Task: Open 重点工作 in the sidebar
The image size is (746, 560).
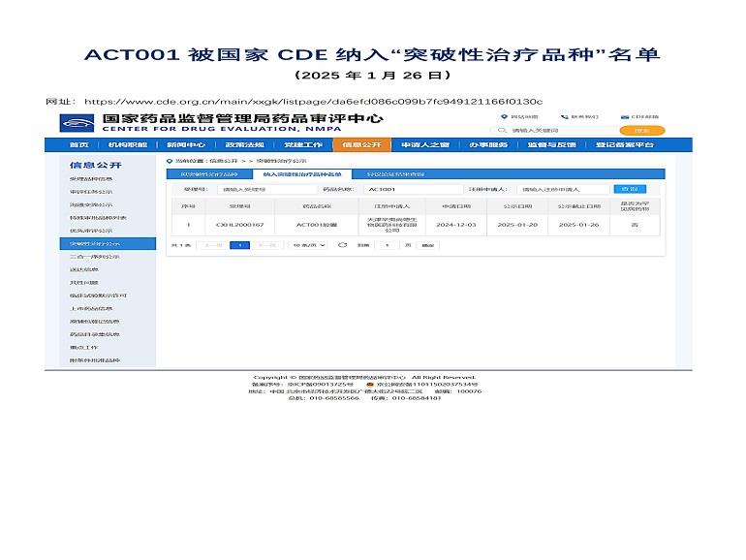Action: (83, 347)
